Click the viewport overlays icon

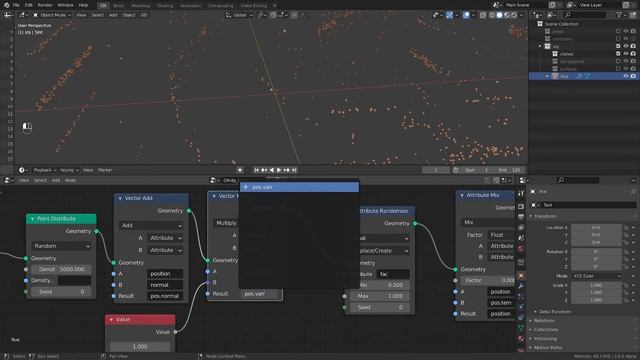click(x=466, y=15)
